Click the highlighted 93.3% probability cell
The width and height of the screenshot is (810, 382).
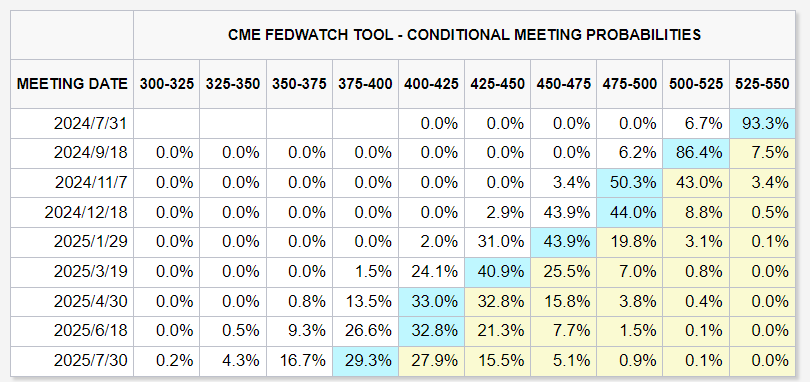(x=762, y=124)
